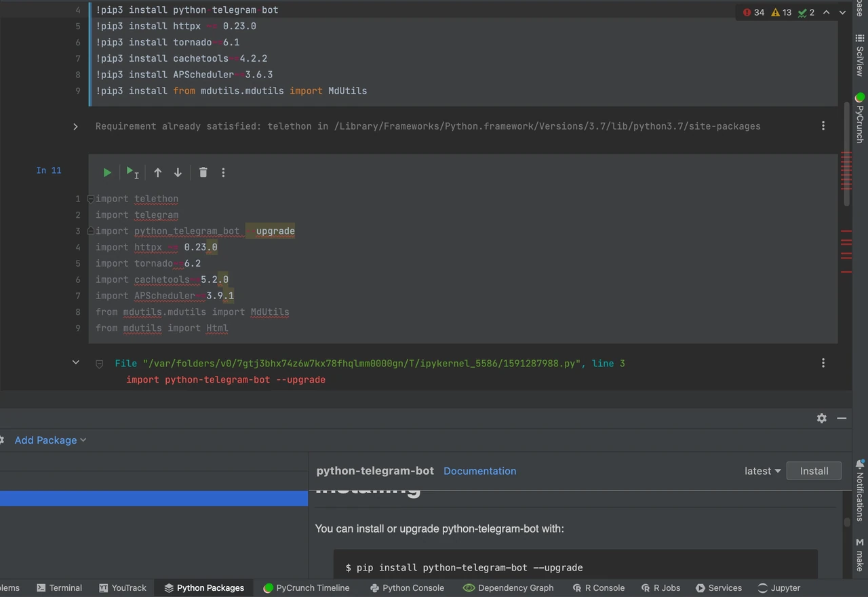The width and height of the screenshot is (868, 597).
Task: Click the 'import tornado' line
Action: click(x=148, y=264)
